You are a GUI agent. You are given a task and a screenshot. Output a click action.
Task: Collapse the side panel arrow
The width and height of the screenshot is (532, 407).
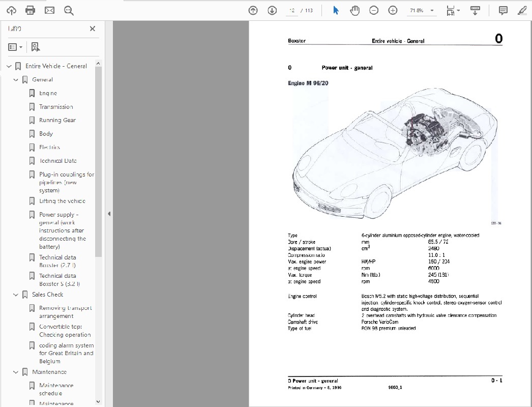(x=109, y=214)
